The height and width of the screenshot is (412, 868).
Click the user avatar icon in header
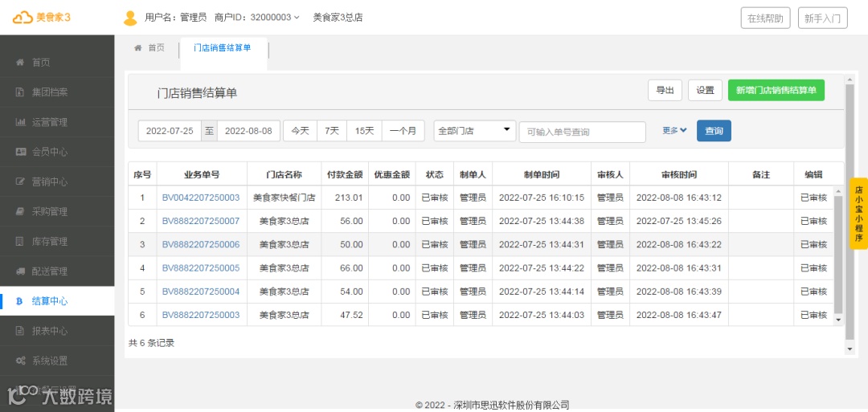[x=130, y=18]
